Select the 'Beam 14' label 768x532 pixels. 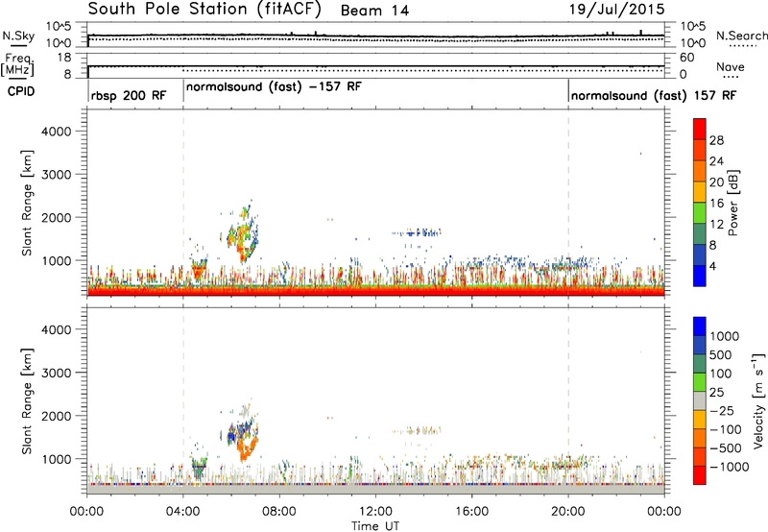pyautogui.click(x=374, y=11)
